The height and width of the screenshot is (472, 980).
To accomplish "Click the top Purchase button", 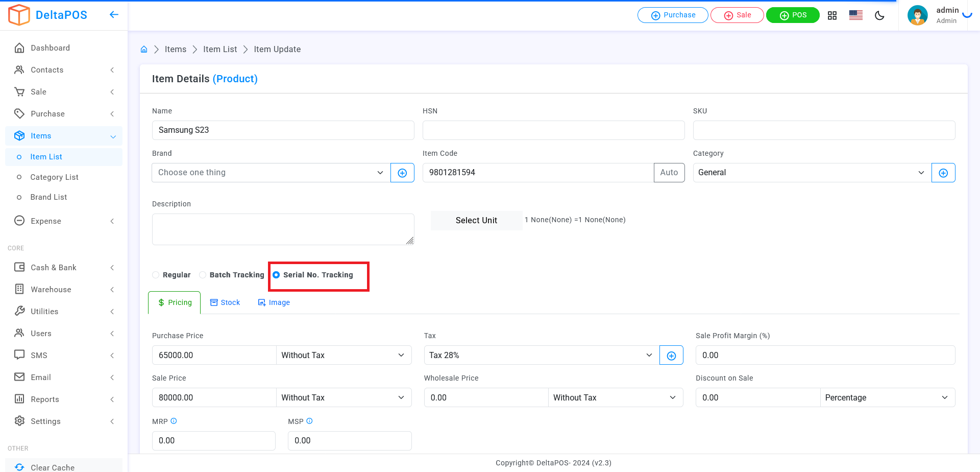I will (673, 15).
